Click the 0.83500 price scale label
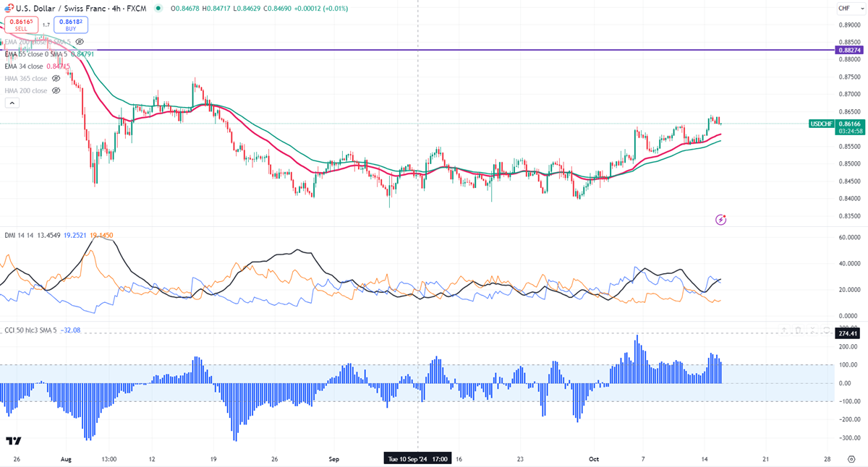The width and height of the screenshot is (868, 467). click(x=849, y=215)
